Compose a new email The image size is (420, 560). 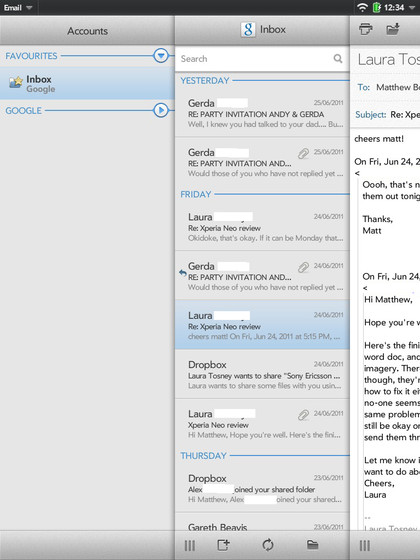pyautogui.click(x=224, y=545)
